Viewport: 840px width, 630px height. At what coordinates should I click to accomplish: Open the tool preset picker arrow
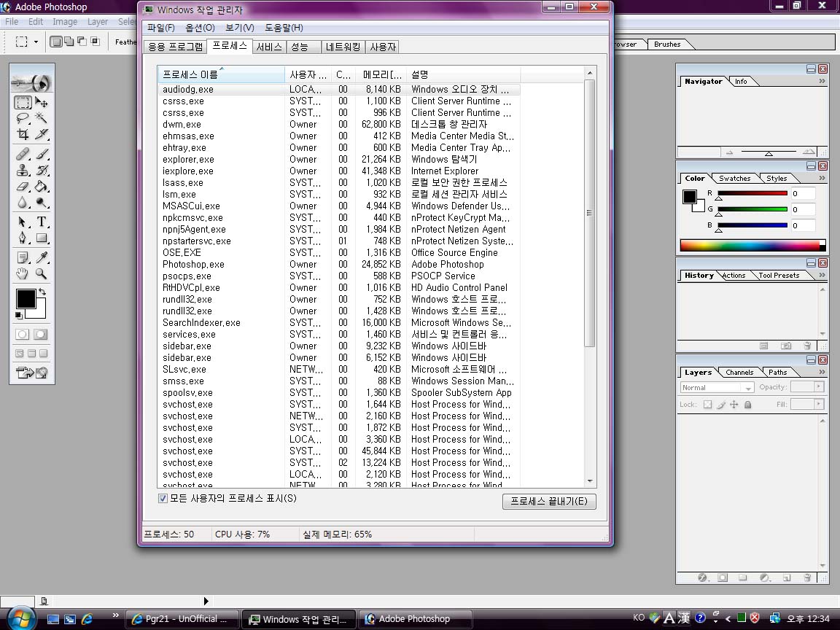[36, 42]
